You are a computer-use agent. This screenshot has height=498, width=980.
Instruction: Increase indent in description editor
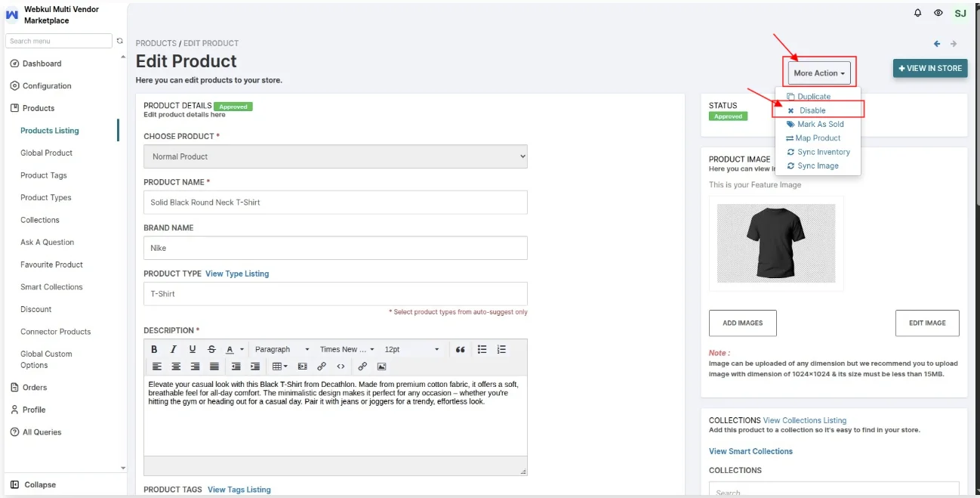(255, 367)
